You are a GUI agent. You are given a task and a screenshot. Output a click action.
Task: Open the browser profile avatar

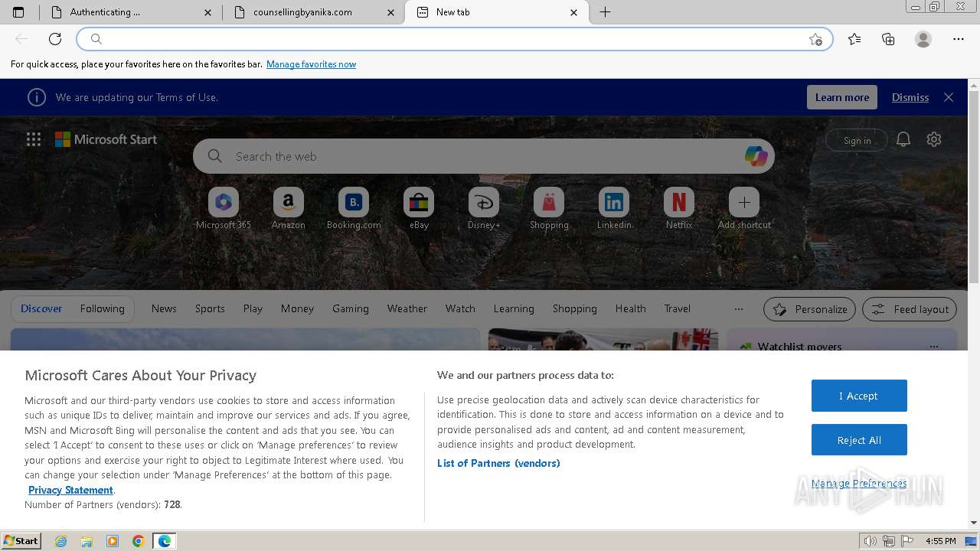(923, 39)
